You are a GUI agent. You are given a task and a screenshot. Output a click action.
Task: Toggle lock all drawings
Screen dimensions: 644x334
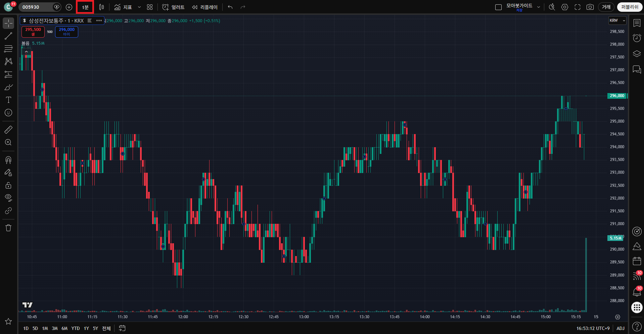[8, 185]
